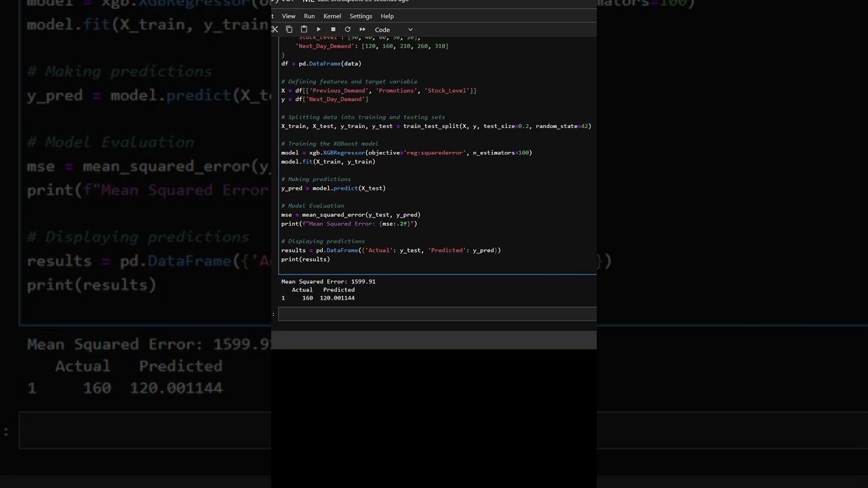Click the 'results = pd.DataFrame' line

tap(391, 250)
